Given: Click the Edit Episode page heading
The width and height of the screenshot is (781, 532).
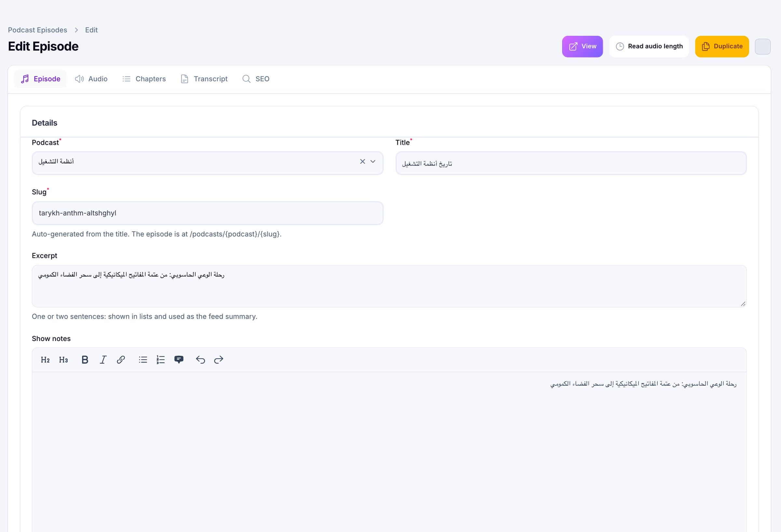Looking at the screenshot, I should (x=43, y=47).
